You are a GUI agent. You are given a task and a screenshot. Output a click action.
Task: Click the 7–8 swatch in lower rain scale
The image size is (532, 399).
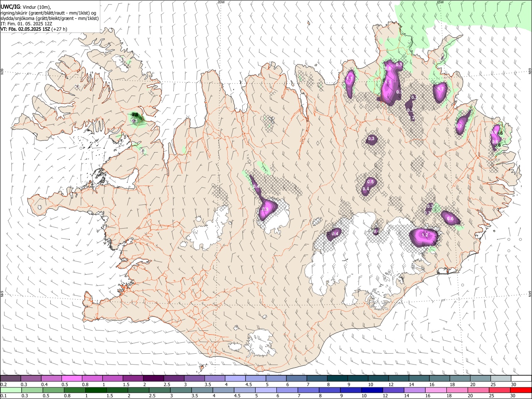point(308,390)
